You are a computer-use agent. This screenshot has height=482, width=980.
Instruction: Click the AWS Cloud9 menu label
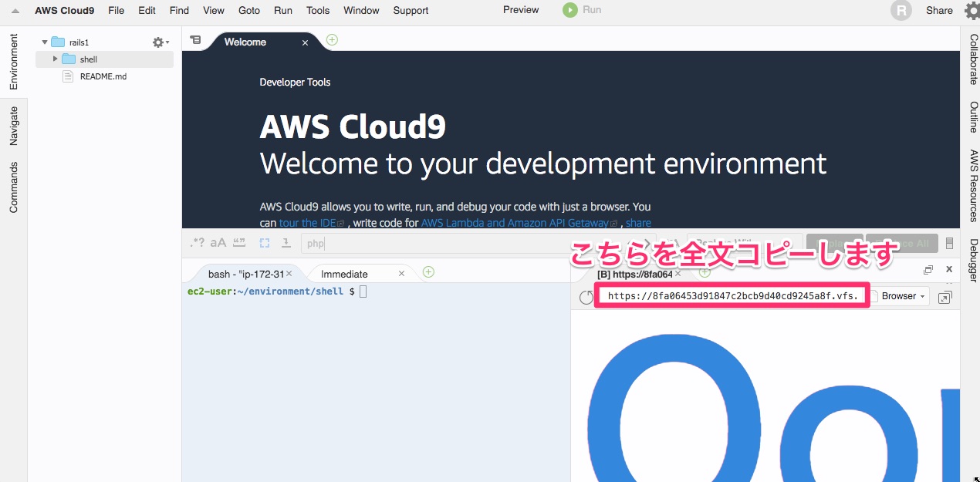tap(65, 10)
